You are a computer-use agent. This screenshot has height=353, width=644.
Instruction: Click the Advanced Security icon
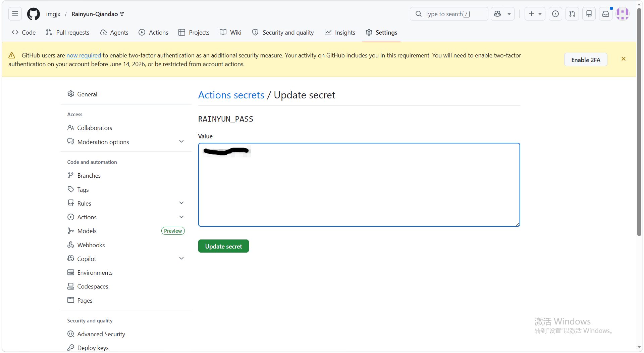(71, 334)
